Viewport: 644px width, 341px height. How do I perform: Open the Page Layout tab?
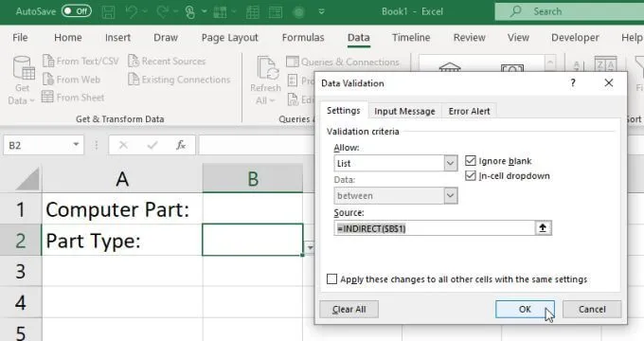click(x=229, y=37)
